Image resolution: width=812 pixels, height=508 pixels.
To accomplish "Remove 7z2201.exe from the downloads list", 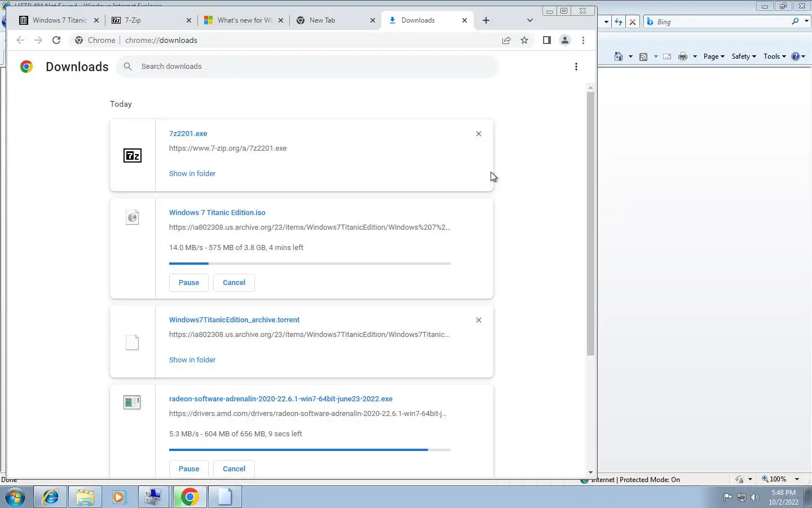I will pyautogui.click(x=479, y=134).
